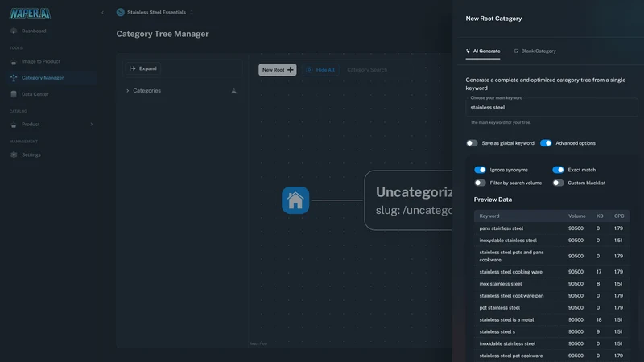The width and height of the screenshot is (644, 362).
Task: Sort by KD column header
Action: point(600,216)
